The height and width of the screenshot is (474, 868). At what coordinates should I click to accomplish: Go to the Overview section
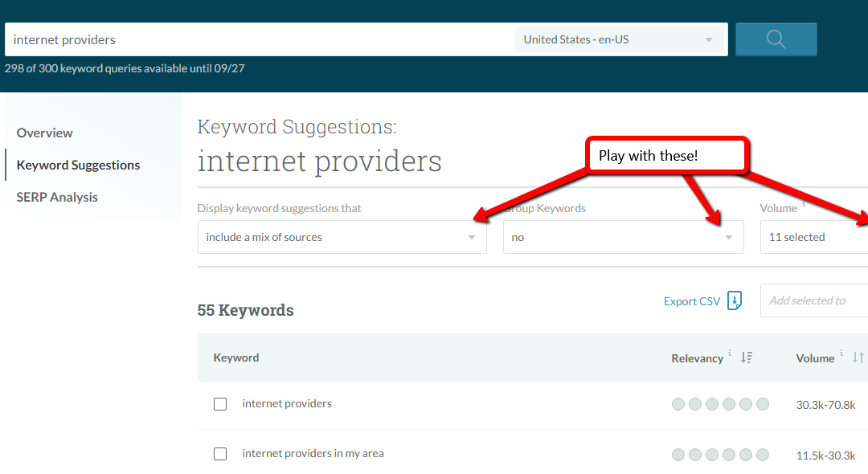(x=45, y=133)
